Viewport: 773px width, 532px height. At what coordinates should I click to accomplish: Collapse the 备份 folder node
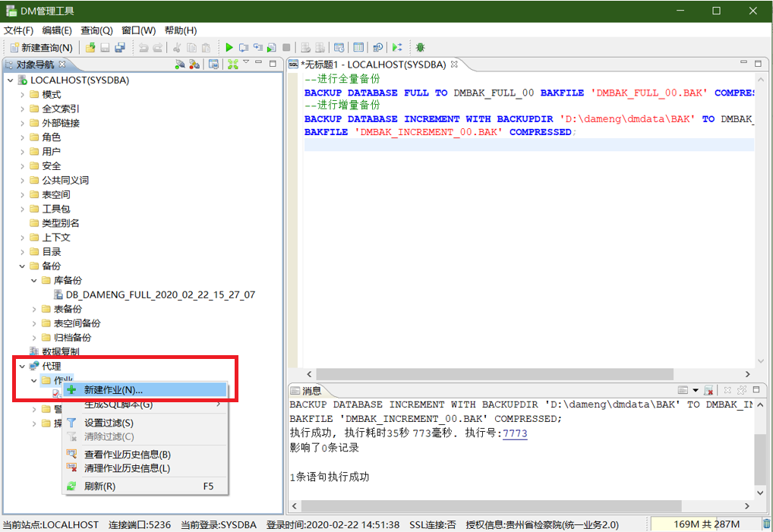click(x=22, y=266)
